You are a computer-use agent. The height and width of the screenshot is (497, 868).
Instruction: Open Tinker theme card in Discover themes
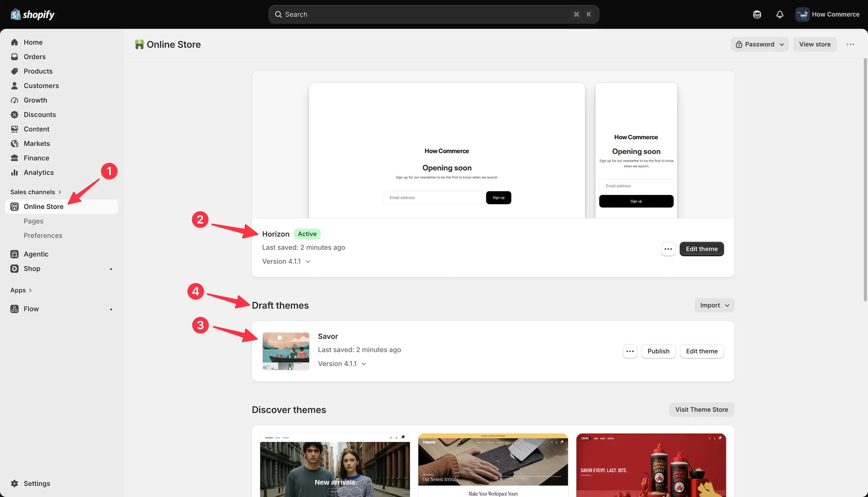pos(493,465)
